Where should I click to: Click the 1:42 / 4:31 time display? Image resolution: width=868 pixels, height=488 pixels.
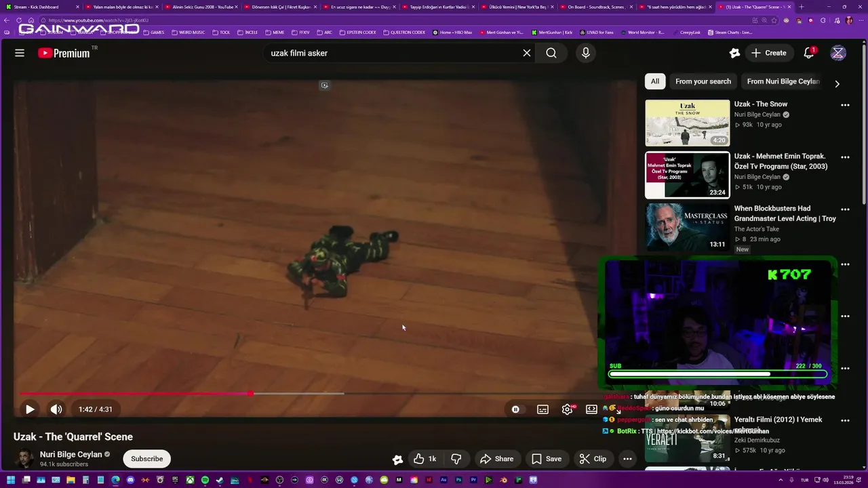pos(96,409)
